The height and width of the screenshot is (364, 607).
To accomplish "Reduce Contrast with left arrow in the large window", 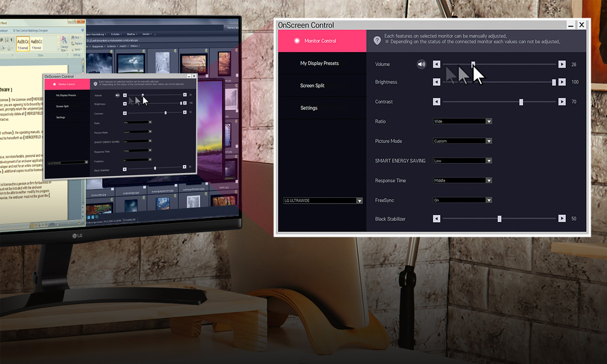I will pos(437,102).
